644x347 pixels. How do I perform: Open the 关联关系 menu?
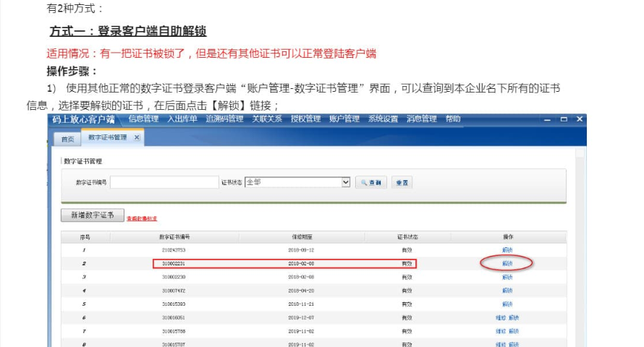click(267, 119)
